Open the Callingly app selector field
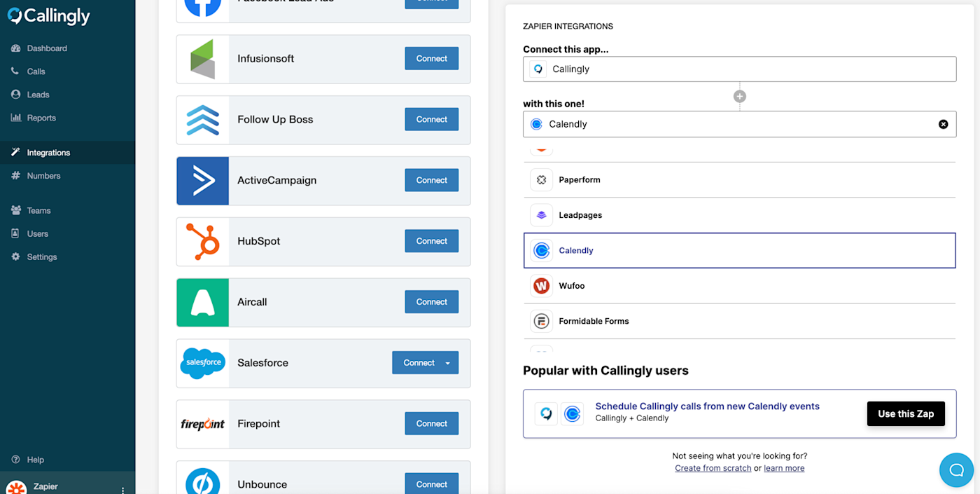This screenshot has width=980, height=494. [739, 69]
